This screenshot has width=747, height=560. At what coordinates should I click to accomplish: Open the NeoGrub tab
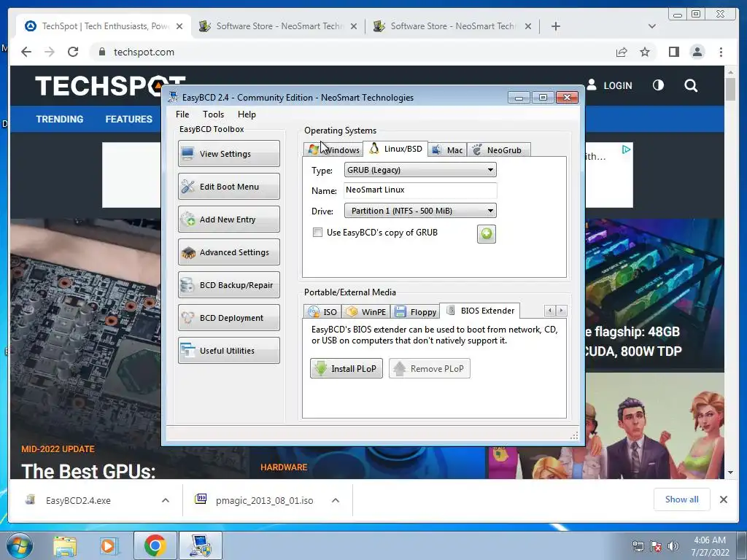pos(498,150)
